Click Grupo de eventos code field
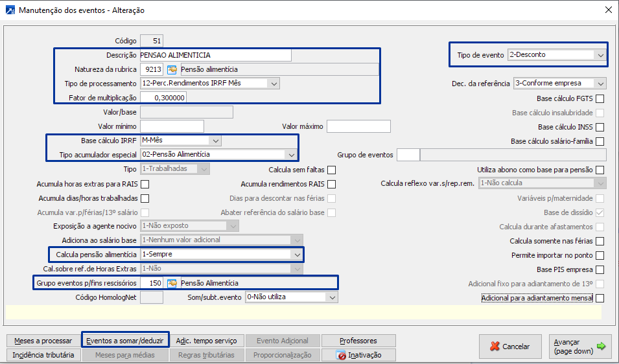 pyautogui.click(x=408, y=155)
